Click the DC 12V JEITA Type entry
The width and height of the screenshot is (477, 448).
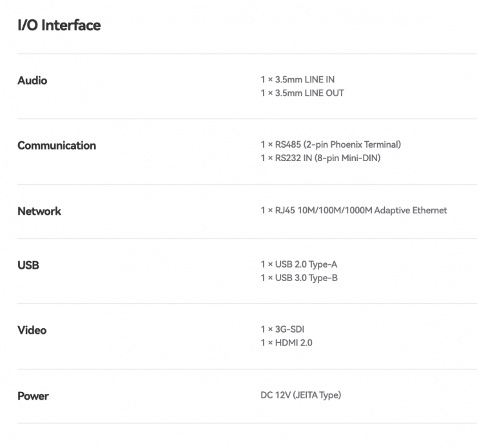(x=301, y=395)
